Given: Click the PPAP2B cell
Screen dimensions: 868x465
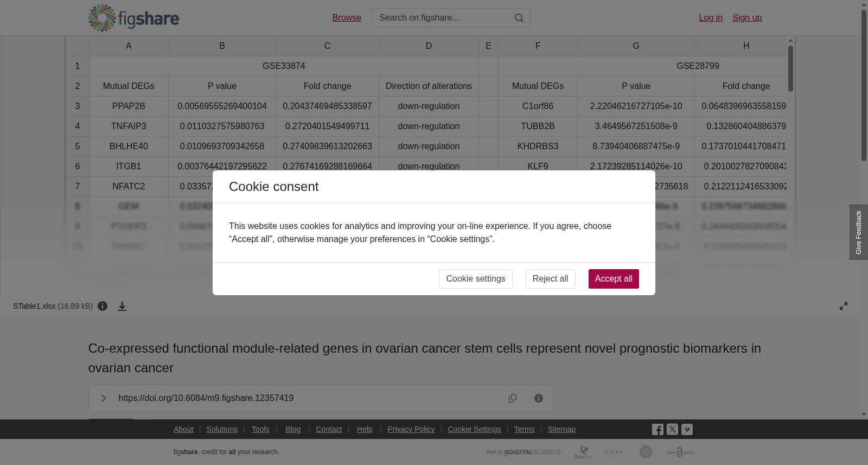Looking at the screenshot, I should [129, 106].
